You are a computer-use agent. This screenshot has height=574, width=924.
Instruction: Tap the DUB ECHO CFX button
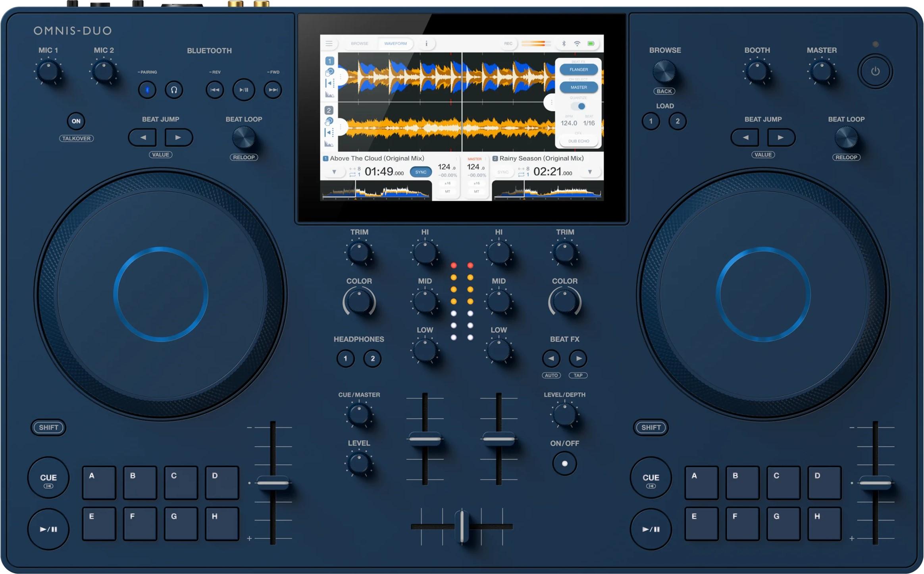pos(579,141)
